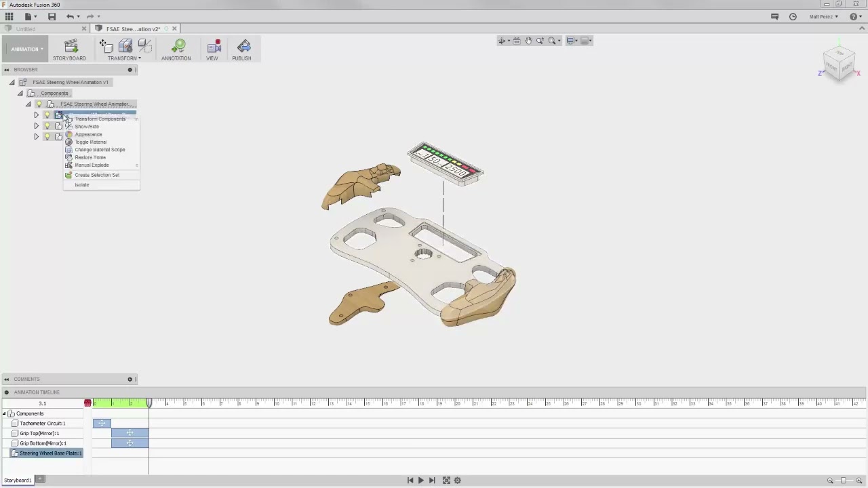Choose Show/Hide from the context menu

pyautogui.click(x=87, y=127)
